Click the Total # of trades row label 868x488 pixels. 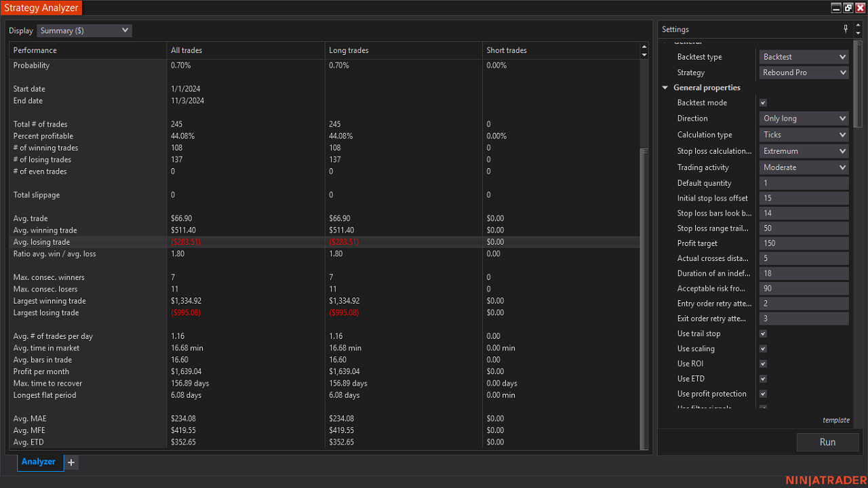(x=40, y=125)
